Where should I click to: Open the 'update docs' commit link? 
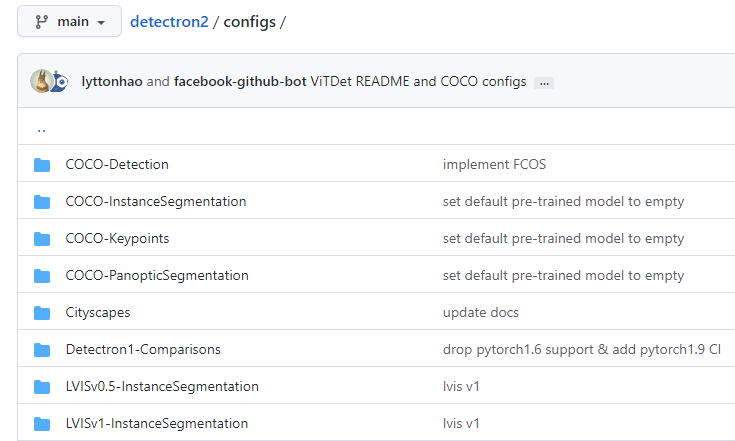pyautogui.click(x=480, y=313)
